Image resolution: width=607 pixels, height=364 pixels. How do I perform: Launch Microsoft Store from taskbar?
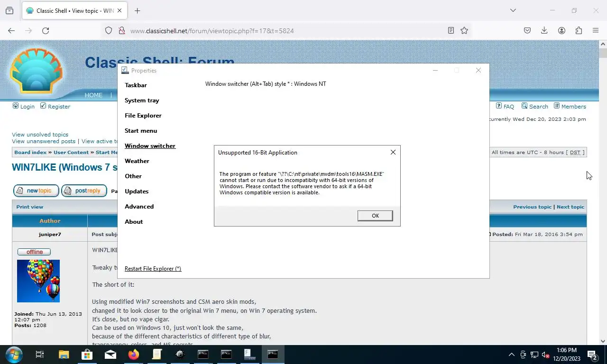pos(87,354)
